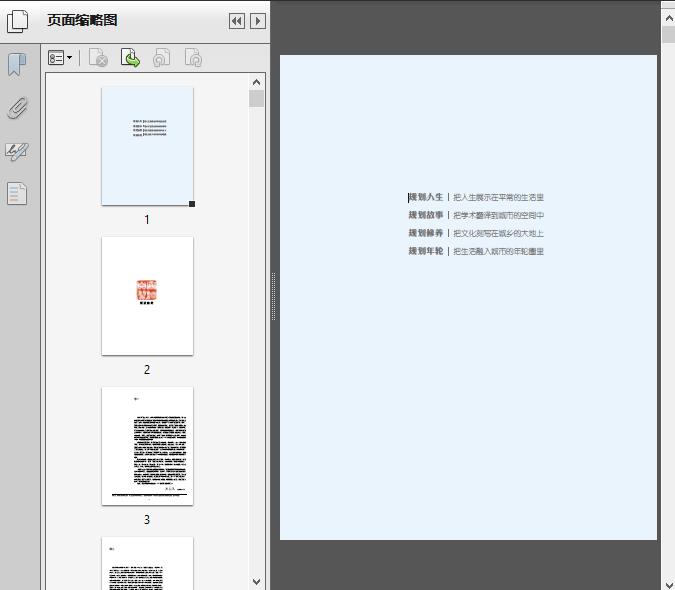
Task: Click the expand panel right arrow button
Action: point(258,21)
